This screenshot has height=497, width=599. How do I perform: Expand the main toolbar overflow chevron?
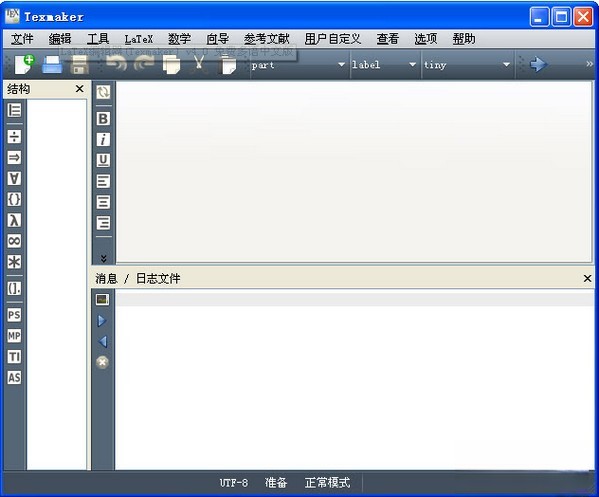(589, 64)
